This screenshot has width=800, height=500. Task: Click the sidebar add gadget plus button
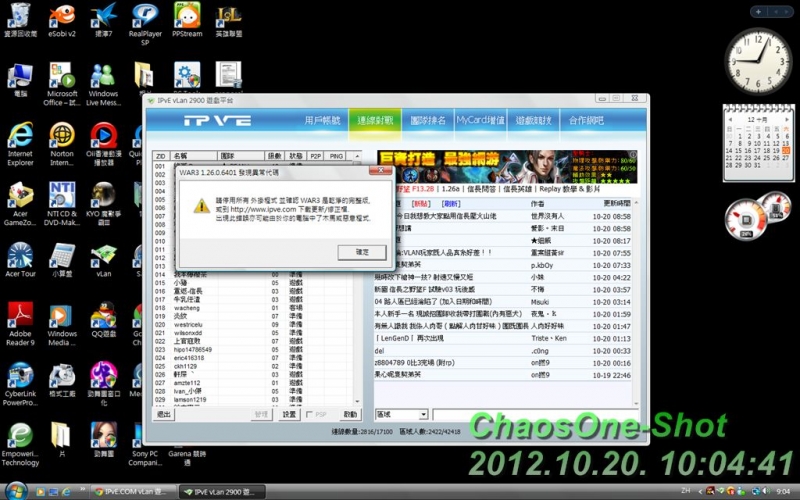(x=759, y=11)
